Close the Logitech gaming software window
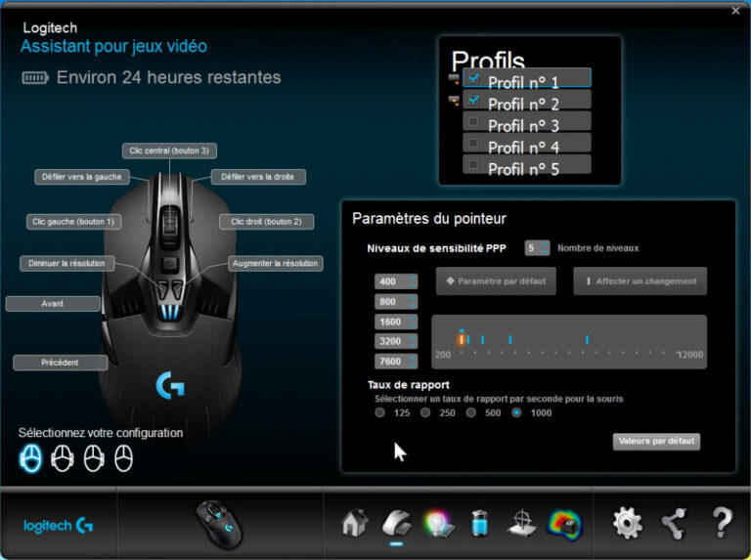This screenshot has width=751, height=560. tap(735, 11)
